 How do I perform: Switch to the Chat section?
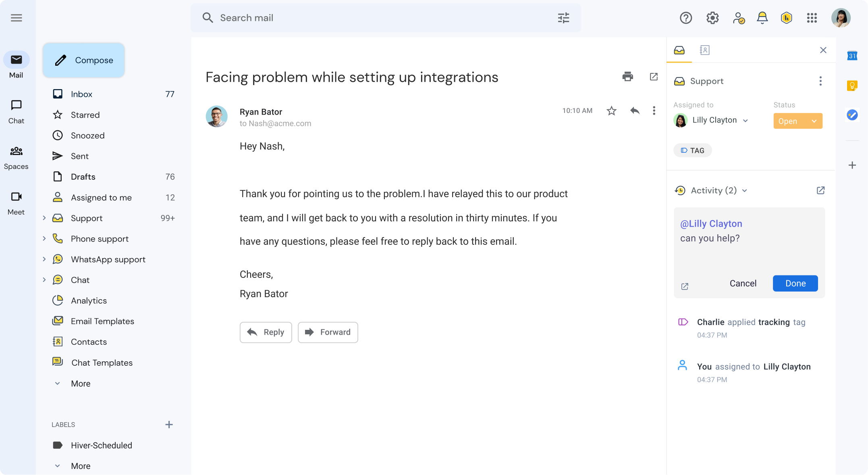(16, 111)
